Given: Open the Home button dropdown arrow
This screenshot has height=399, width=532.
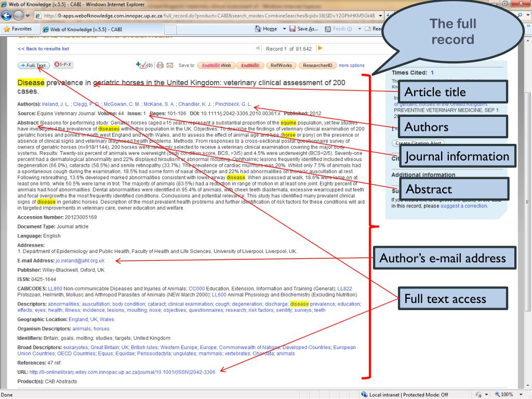Looking at the screenshot, I should tap(284, 29).
